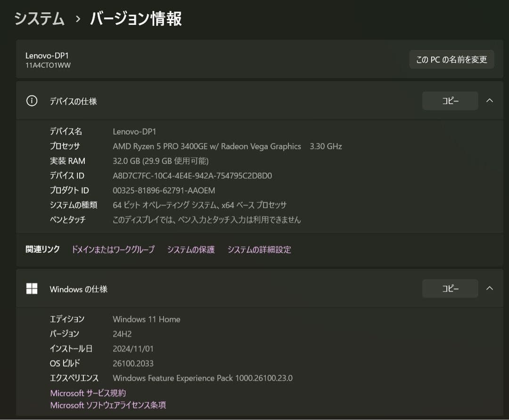Copy Windows specifications with the lower コピー button
Screen dimensions: 509x420
click(x=450, y=288)
